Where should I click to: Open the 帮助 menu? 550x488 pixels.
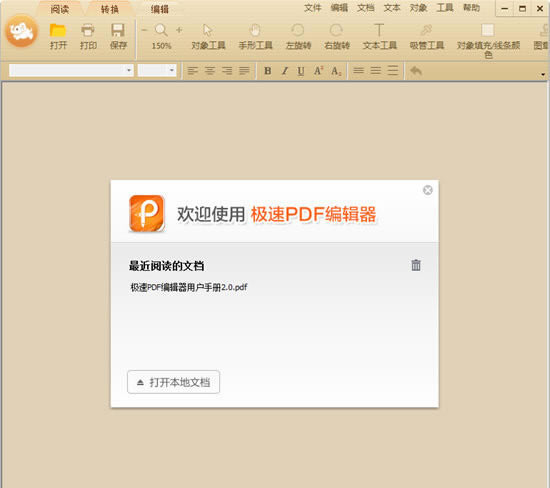pyautogui.click(x=471, y=8)
